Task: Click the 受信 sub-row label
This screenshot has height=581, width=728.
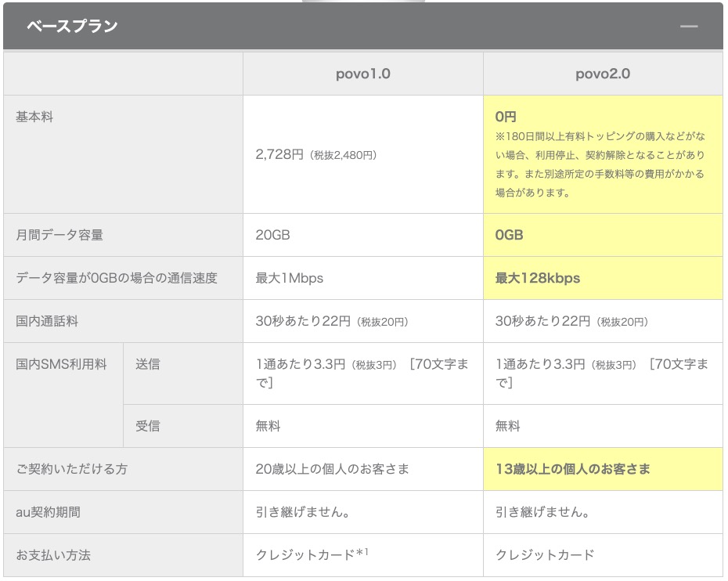Action: 147,426
